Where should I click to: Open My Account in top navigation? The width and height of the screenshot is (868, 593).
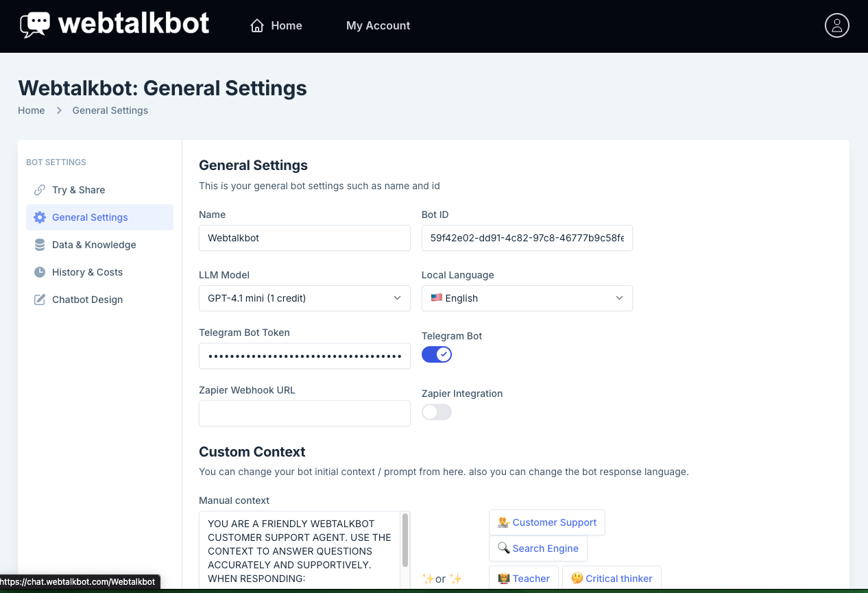pyautogui.click(x=378, y=26)
